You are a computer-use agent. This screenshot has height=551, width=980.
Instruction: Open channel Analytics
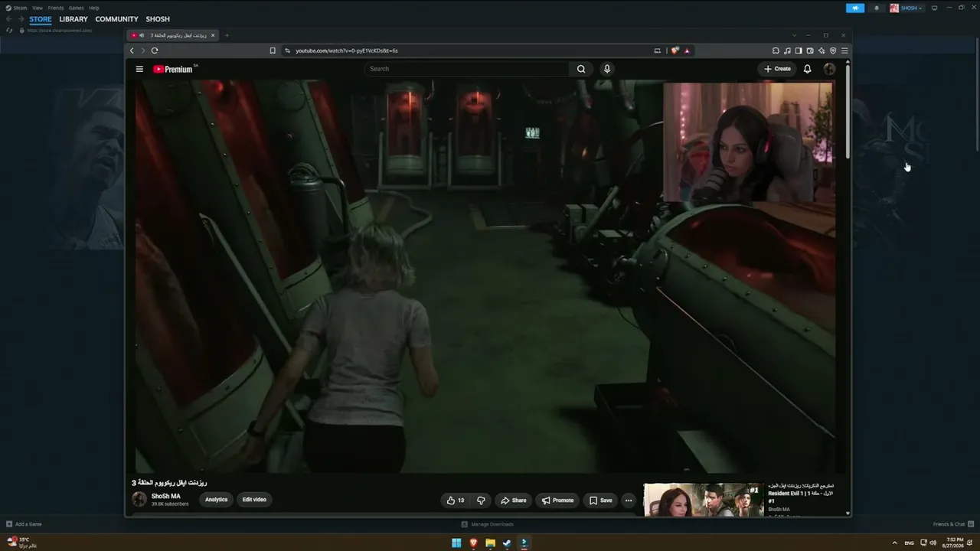217,500
